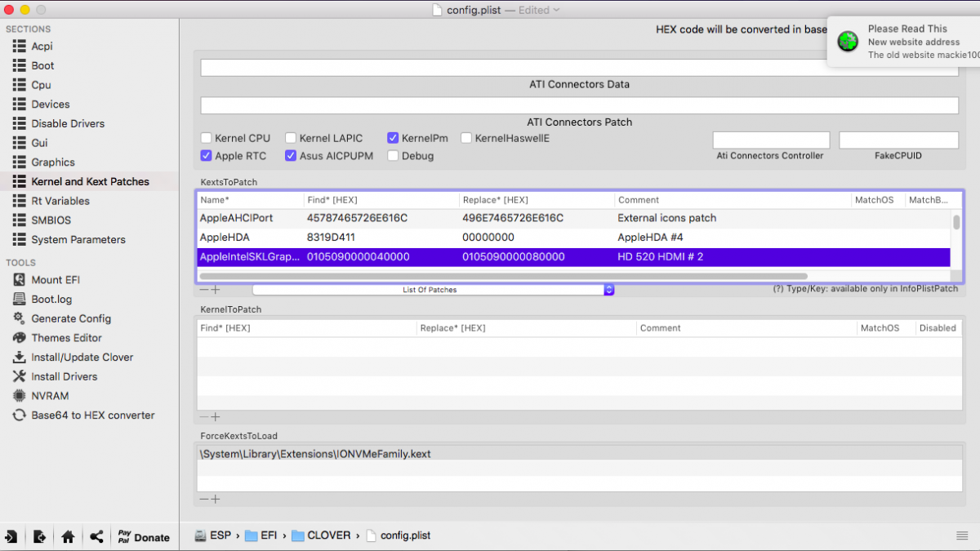Click the Install Drivers wrench icon
This screenshot has width=980, height=551.
pyautogui.click(x=19, y=376)
